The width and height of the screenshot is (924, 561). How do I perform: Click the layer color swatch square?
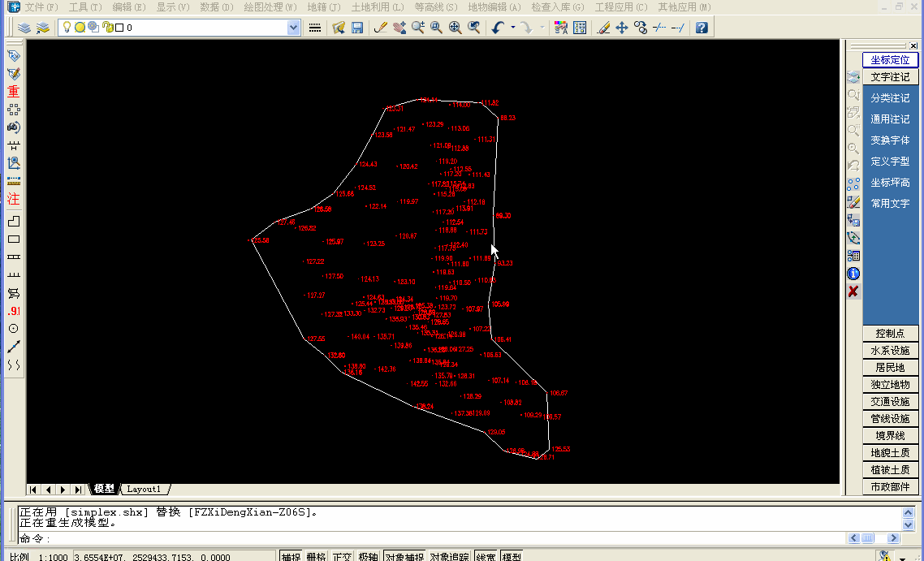click(x=119, y=28)
